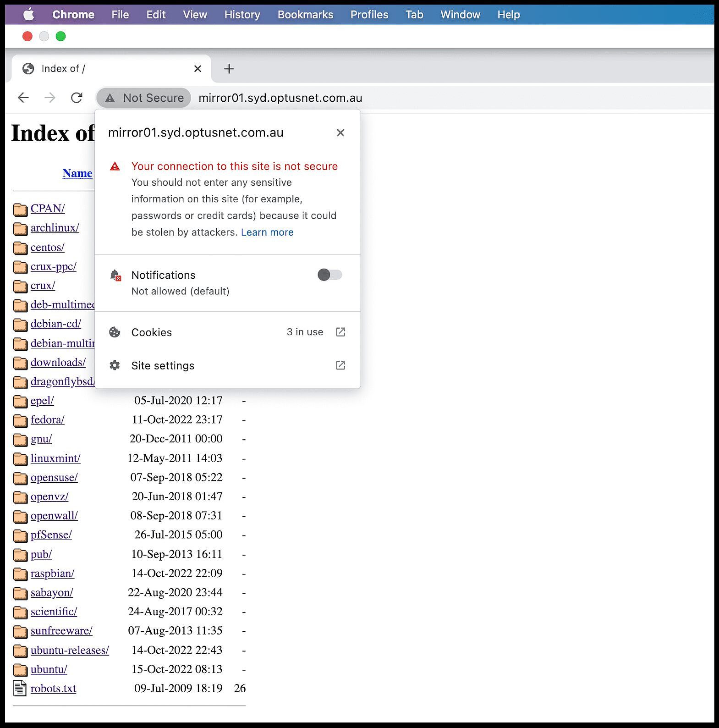The height and width of the screenshot is (728, 719).
Task: Open the Profiles menu
Action: pyautogui.click(x=369, y=15)
